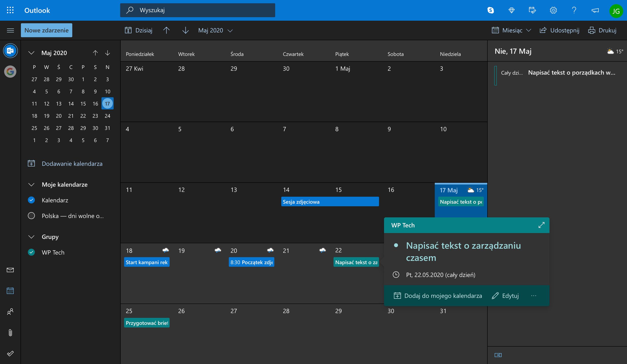Click Dodawanie kalendarza link

tap(72, 164)
